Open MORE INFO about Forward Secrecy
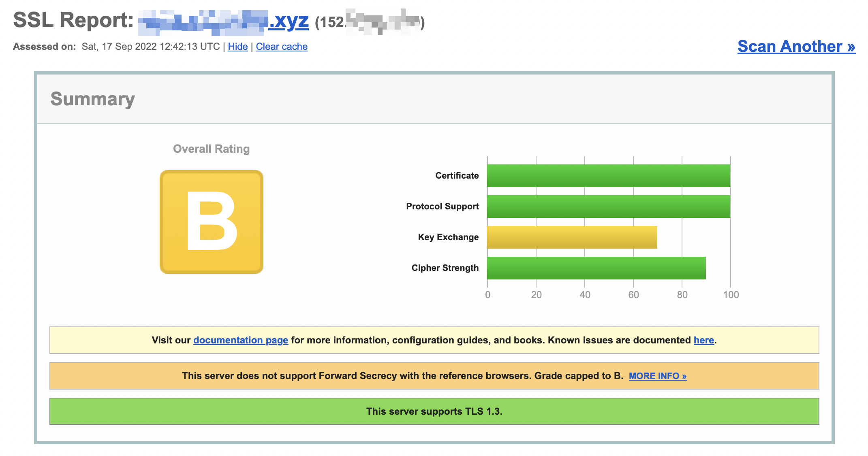 657,376
